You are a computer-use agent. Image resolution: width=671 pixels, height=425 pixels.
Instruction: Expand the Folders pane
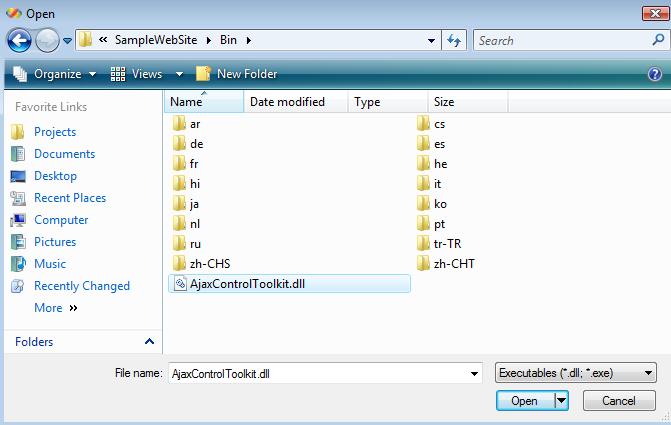click(x=83, y=342)
